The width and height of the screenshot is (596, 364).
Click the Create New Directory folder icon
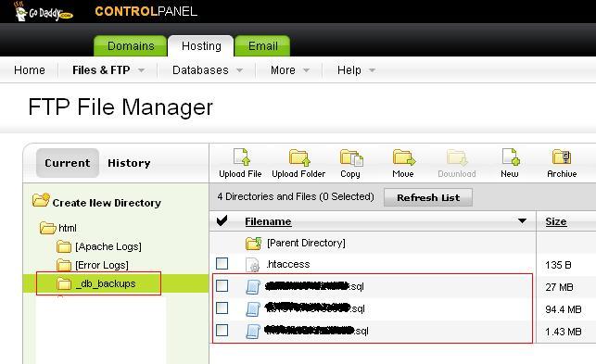(41, 200)
